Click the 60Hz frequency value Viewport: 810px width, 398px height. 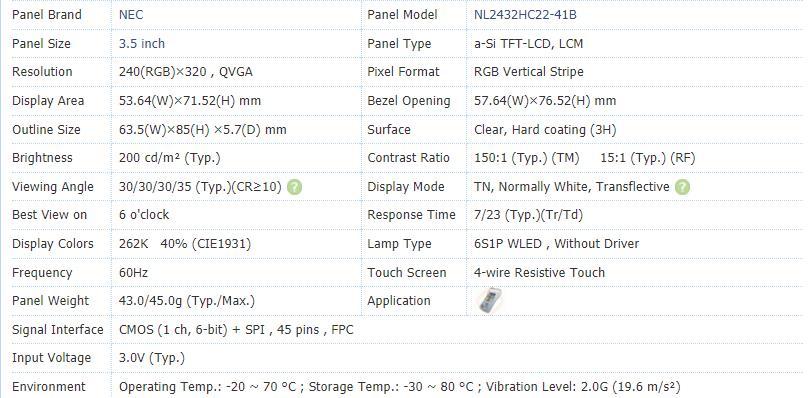133,272
